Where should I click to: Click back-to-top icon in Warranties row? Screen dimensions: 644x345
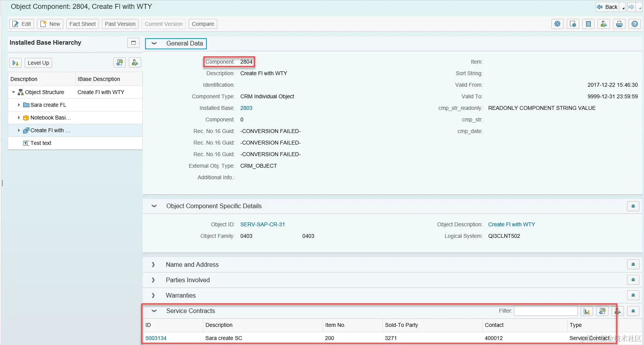[633, 296]
